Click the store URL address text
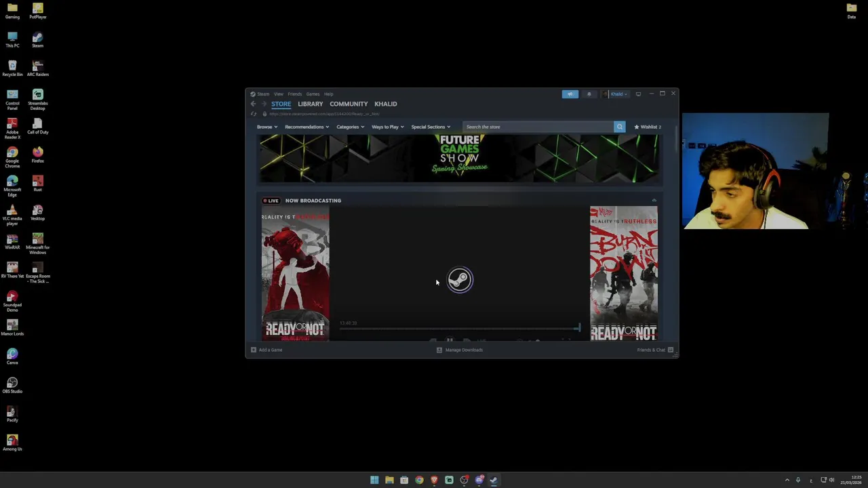Image resolution: width=868 pixels, height=488 pixels. point(324,114)
